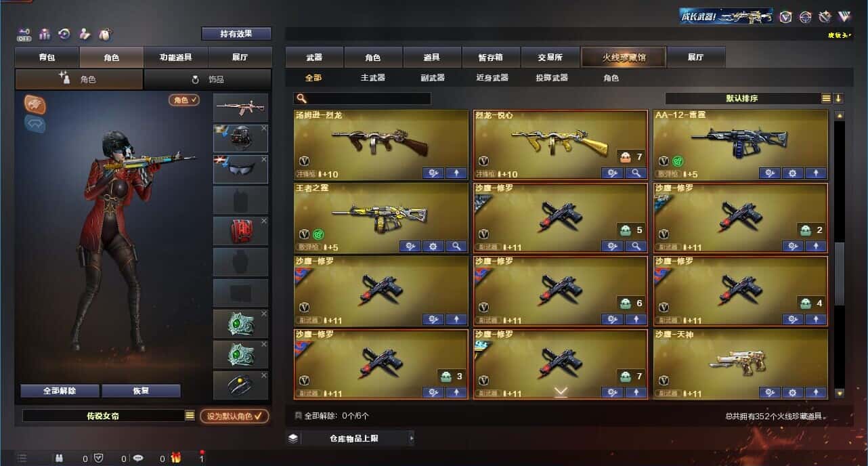Click the 全部解除 button
Screen dimensions: 868x466
(60, 391)
